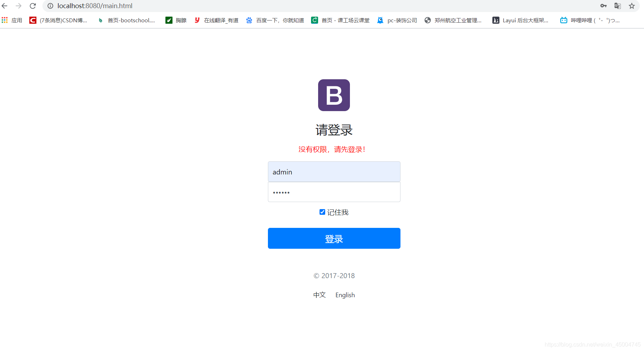Click the saved passwords key icon
The image size is (644, 351).
tap(603, 6)
